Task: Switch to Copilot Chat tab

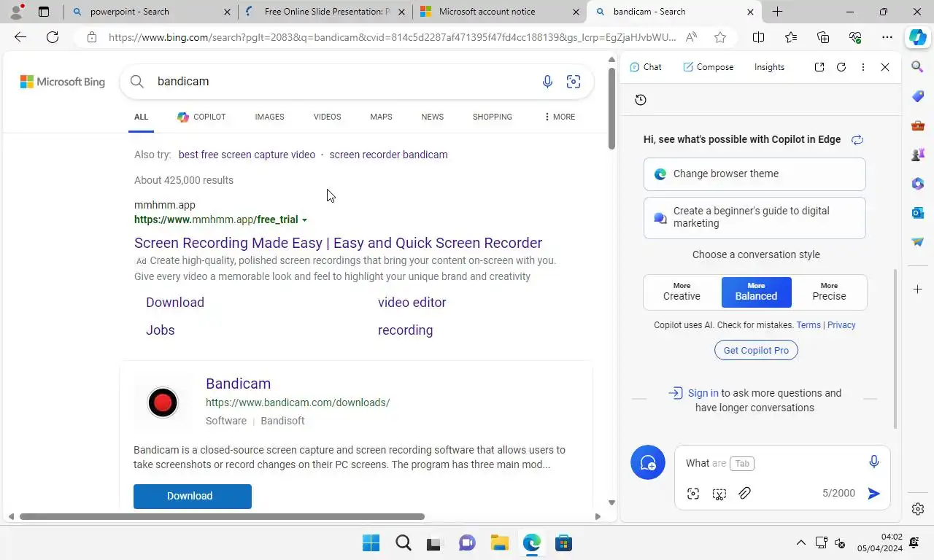Action: [646, 67]
